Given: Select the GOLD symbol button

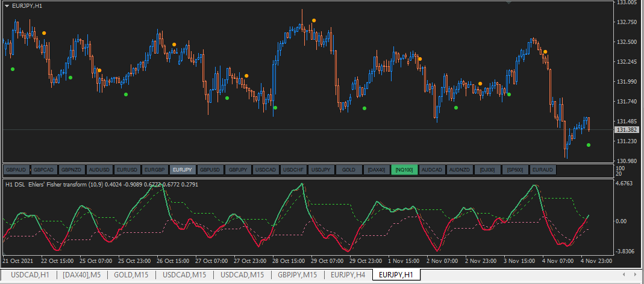Looking at the screenshot, I should click(x=349, y=170).
